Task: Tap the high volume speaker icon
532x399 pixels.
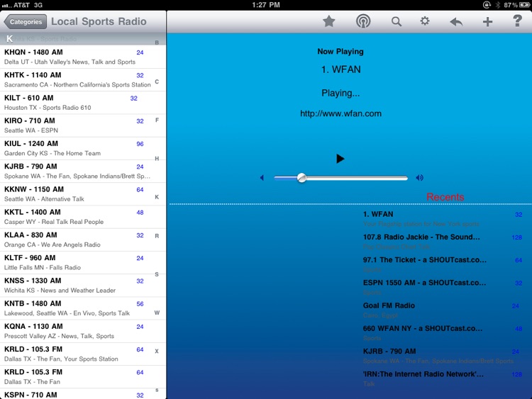Action: (x=420, y=178)
